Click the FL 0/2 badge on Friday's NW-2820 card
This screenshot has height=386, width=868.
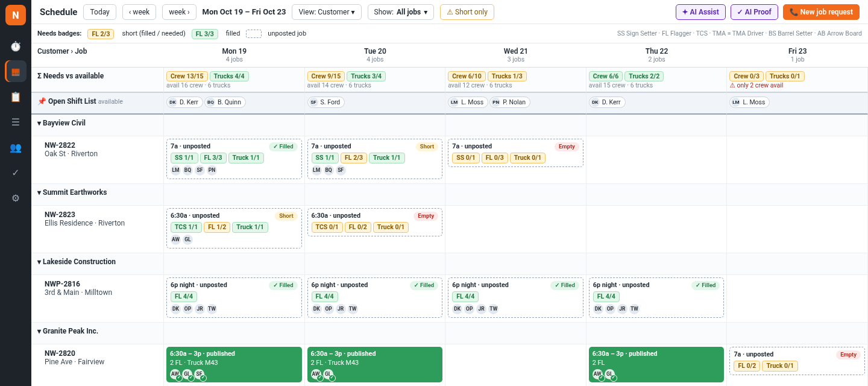tap(747, 365)
